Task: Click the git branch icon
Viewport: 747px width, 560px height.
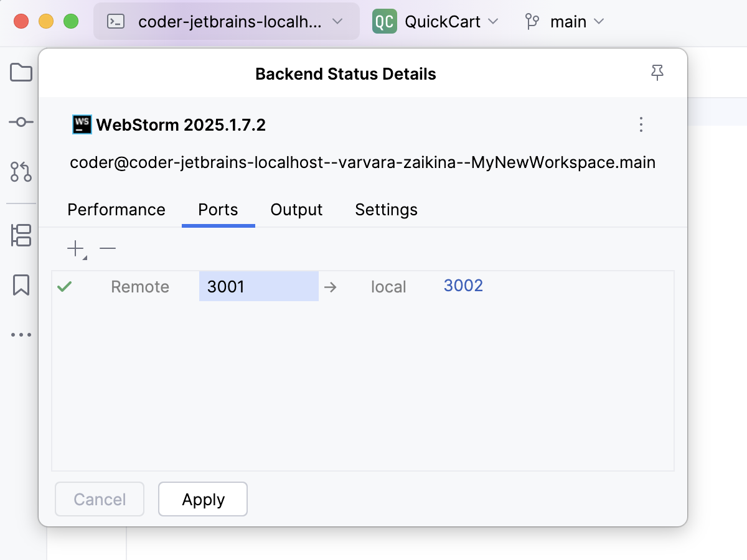Action: [x=532, y=22]
